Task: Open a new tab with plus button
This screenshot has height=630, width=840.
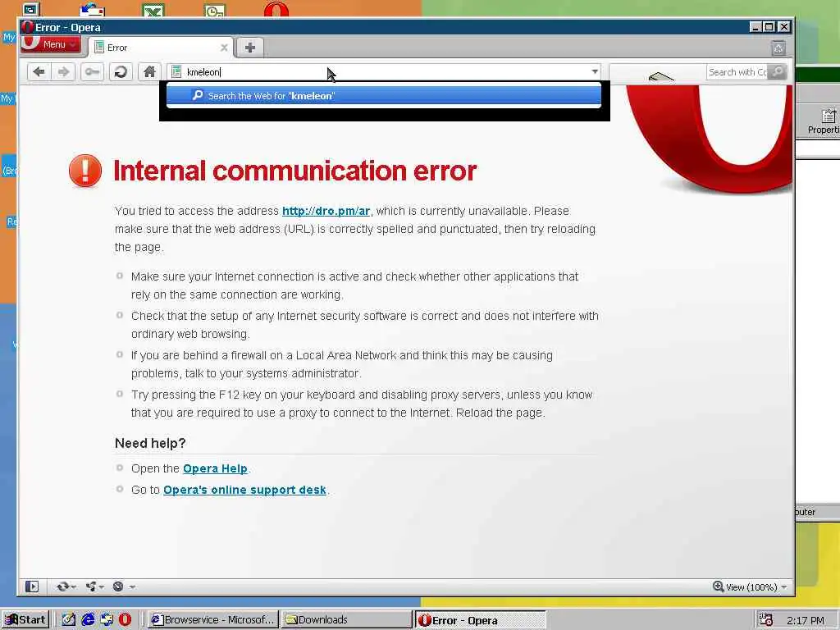Action: (x=249, y=48)
